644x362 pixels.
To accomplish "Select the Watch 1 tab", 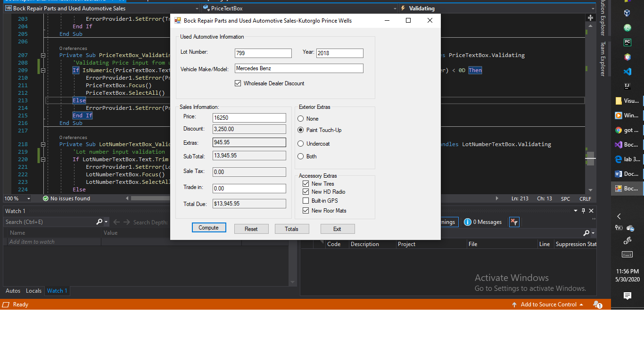I will [x=57, y=291].
